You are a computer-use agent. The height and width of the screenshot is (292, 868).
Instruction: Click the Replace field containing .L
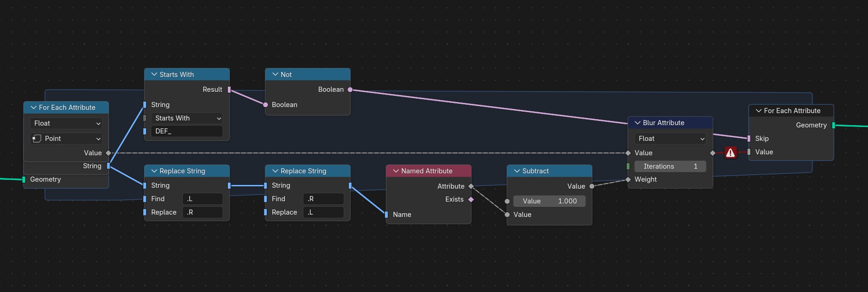pyautogui.click(x=323, y=212)
